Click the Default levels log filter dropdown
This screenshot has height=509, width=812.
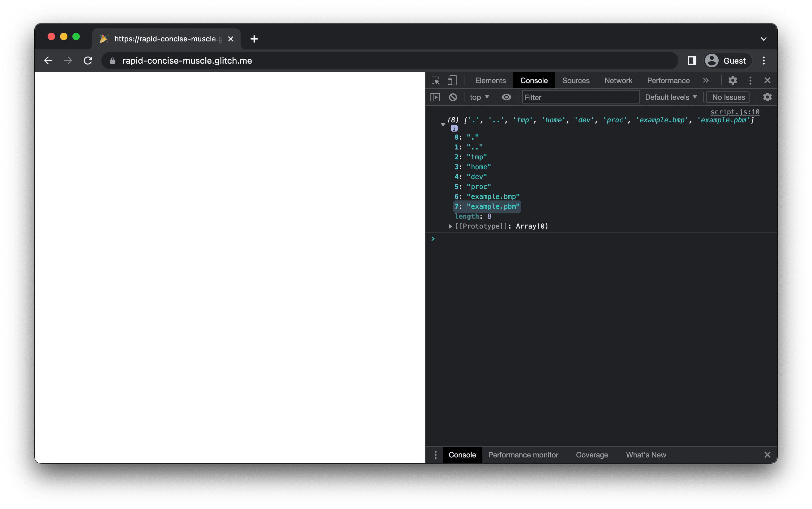click(x=670, y=97)
